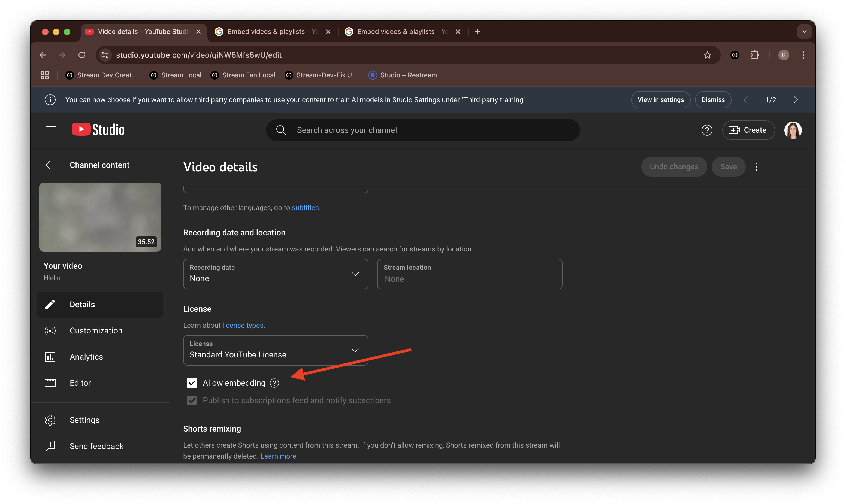Uncheck the Allow embedding checkbox
Viewport: 846px width, 504px height.
tap(192, 383)
